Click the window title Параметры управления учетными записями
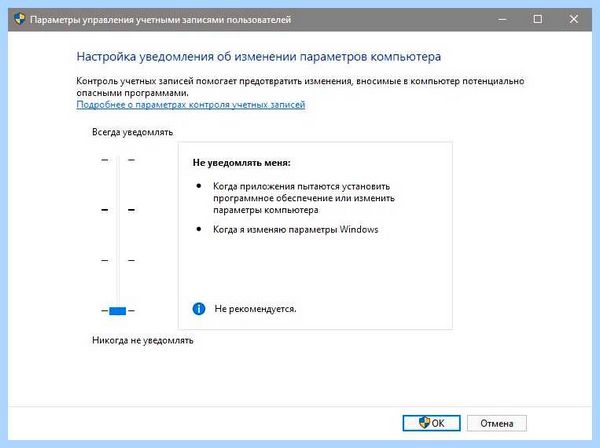The height and width of the screenshot is (448, 600). 160,19
